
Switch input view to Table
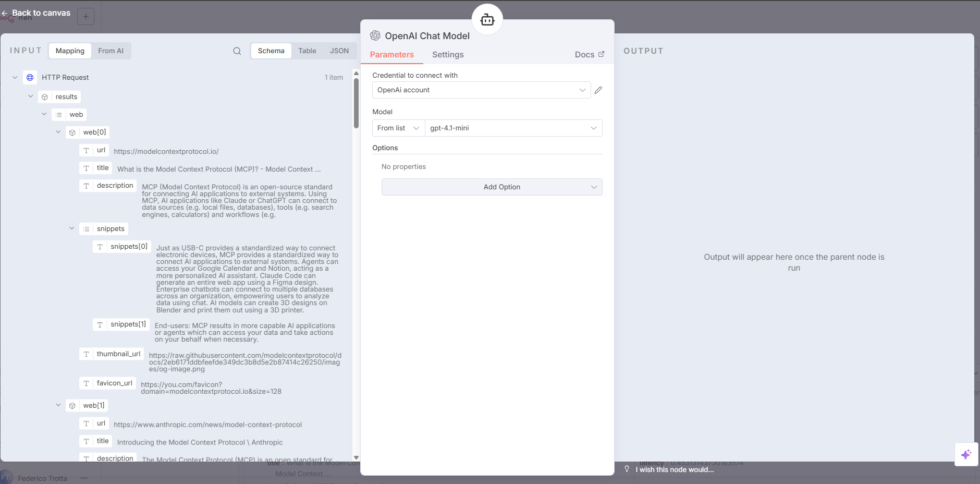[308, 51]
